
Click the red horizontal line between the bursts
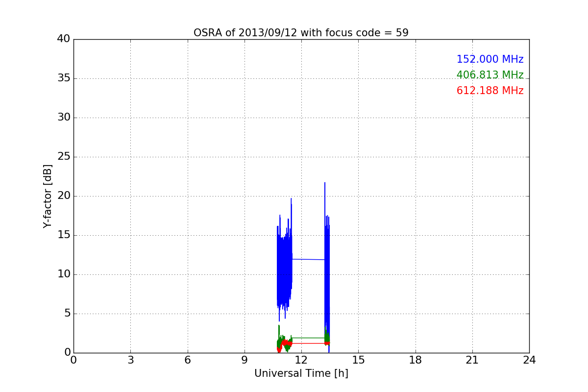point(308,343)
